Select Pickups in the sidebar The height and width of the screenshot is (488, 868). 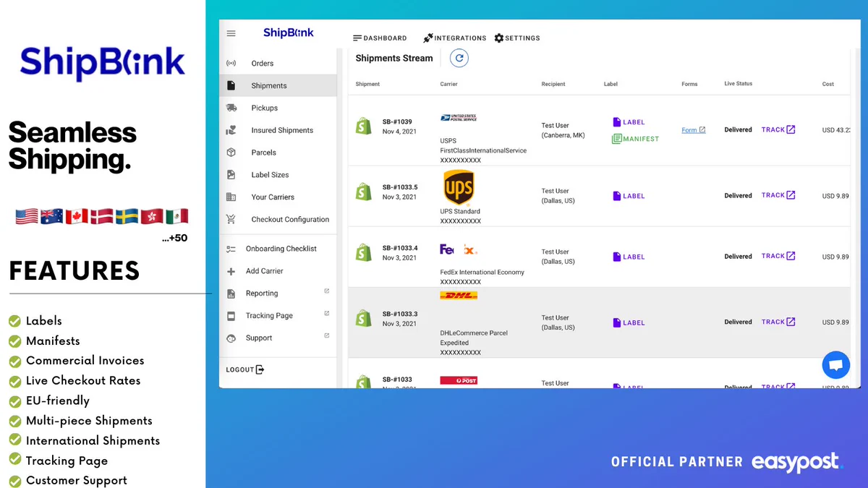[x=278, y=108]
